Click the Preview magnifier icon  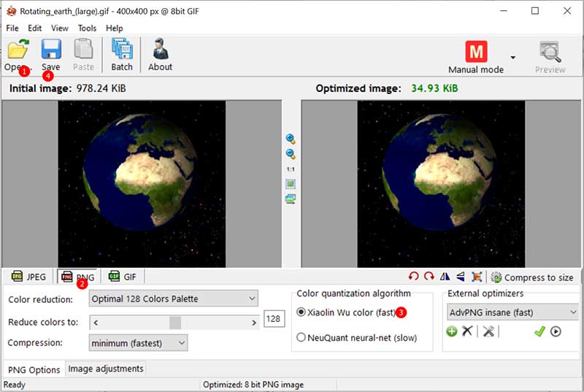coord(550,52)
